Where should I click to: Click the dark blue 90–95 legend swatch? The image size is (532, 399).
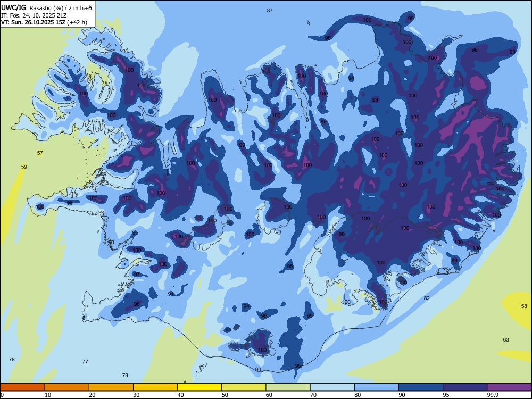click(421, 387)
